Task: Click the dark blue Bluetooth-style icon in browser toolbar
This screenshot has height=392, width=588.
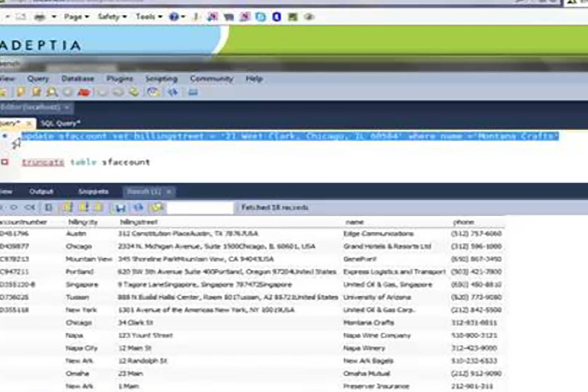Action: click(276, 17)
